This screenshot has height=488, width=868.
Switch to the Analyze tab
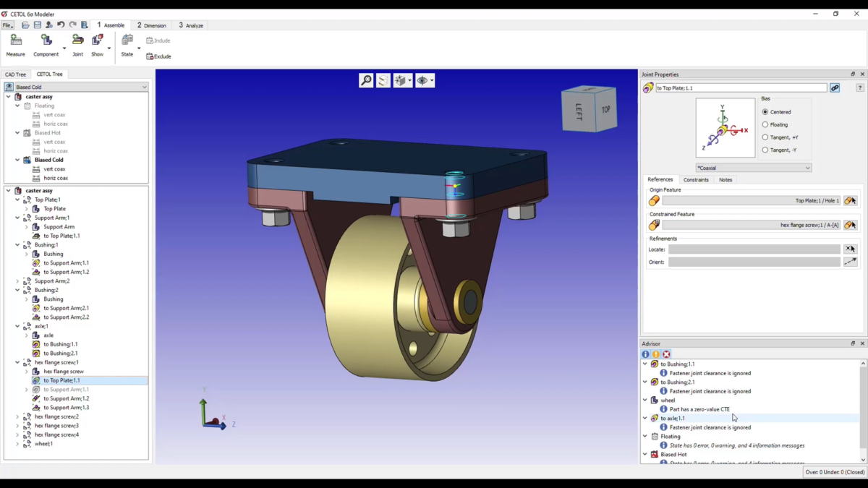192,25
